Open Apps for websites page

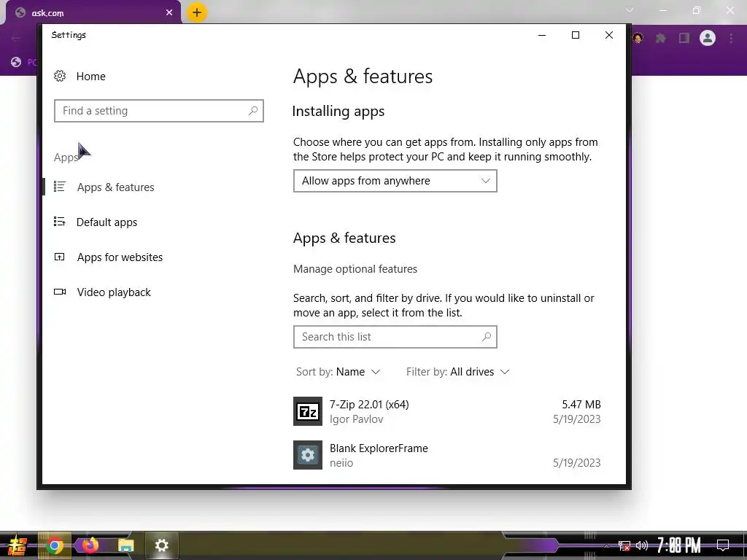click(x=120, y=257)
